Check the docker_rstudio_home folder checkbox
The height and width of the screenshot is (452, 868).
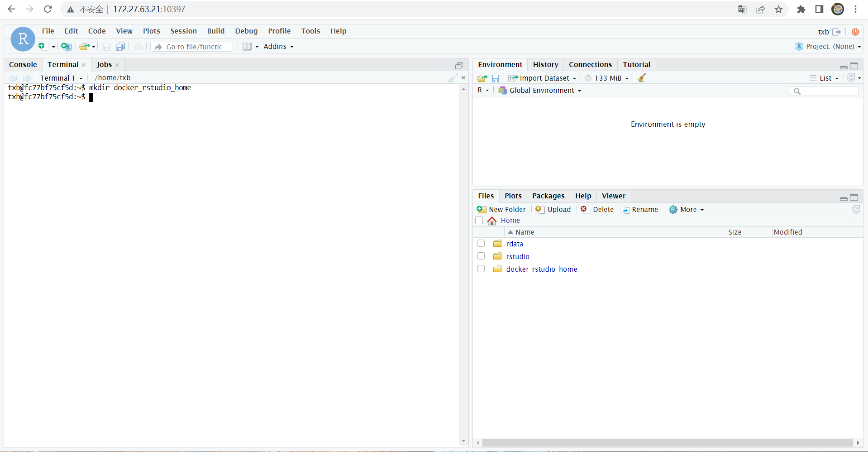(481, 269)
